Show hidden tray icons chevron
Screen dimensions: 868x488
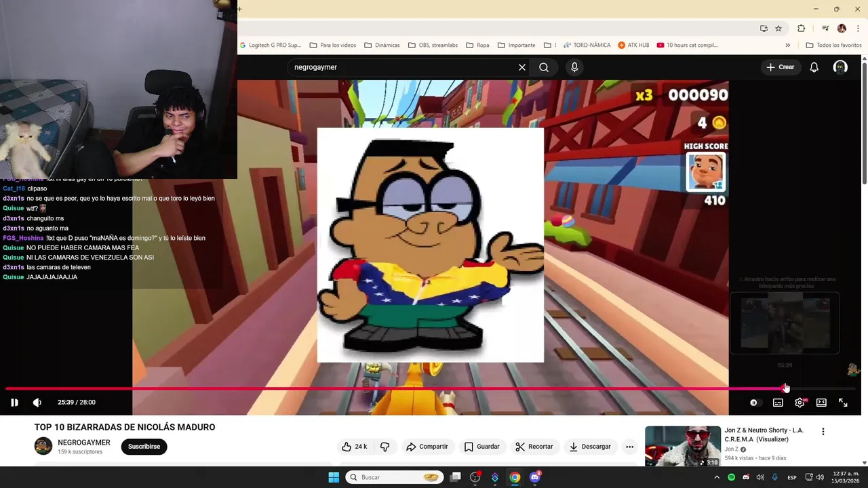pyautogui.click(x=717, y=478)
